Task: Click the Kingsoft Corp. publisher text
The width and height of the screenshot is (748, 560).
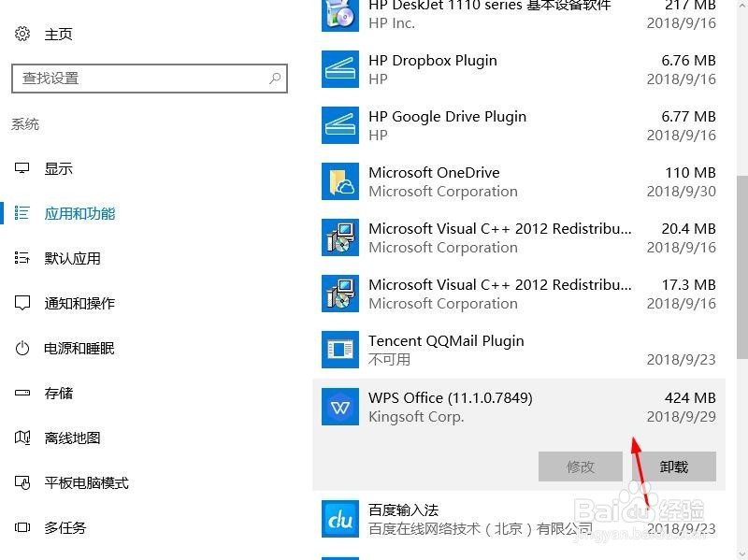Action: [416, 416]
